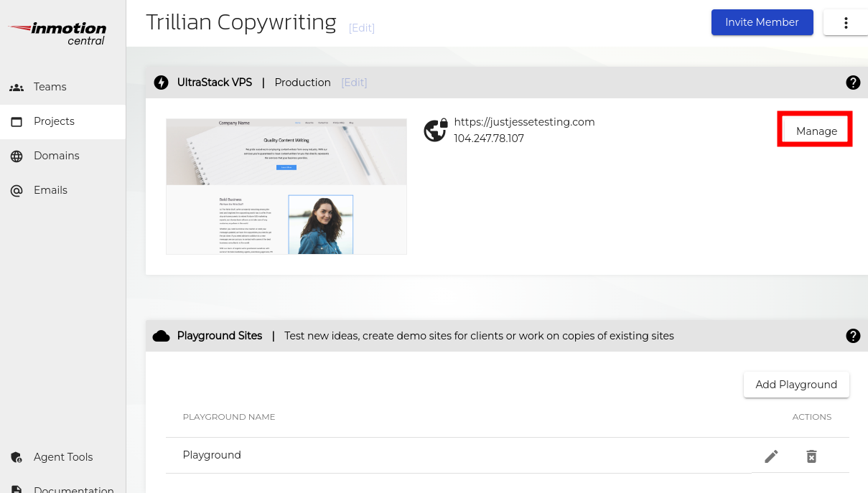The height and width of the screenshot is (493, 868).
Task: Click the Playground Sites cloud icon
Action: pyautogui.click(x=162, y=336)
